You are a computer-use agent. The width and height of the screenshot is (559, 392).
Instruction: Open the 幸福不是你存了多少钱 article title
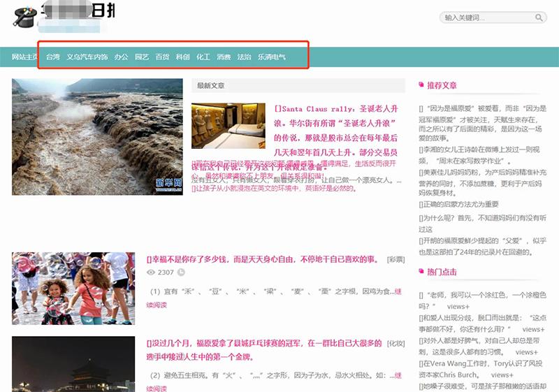[x=264, y=259]
